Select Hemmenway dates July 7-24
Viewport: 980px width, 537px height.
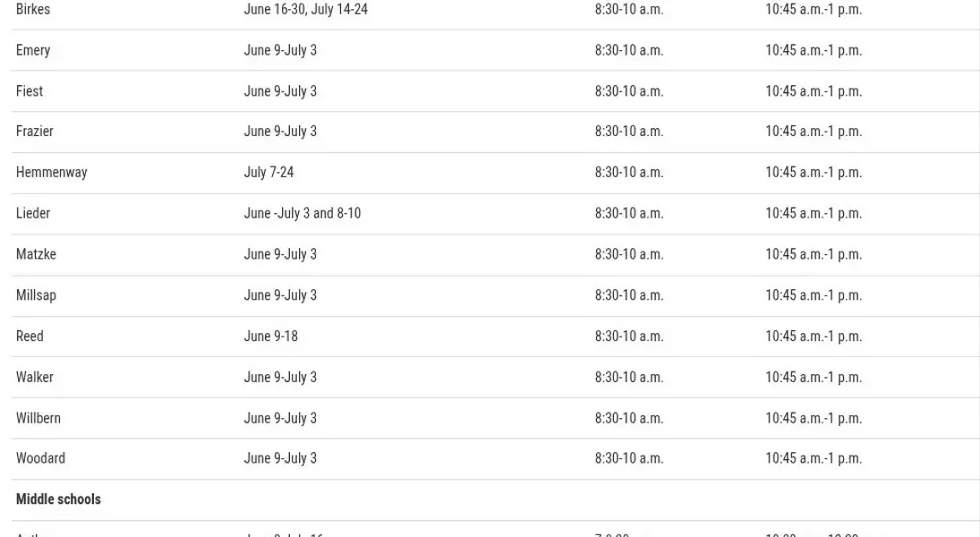click(268, 173)
